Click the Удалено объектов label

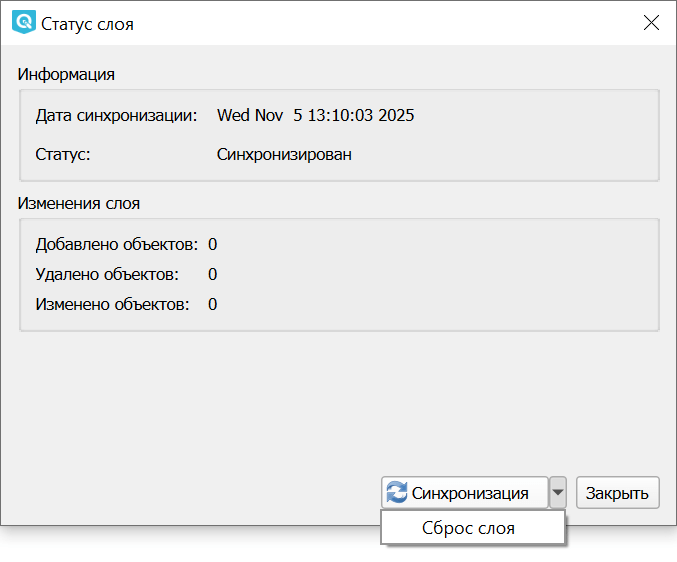click(x=107, y=274)
